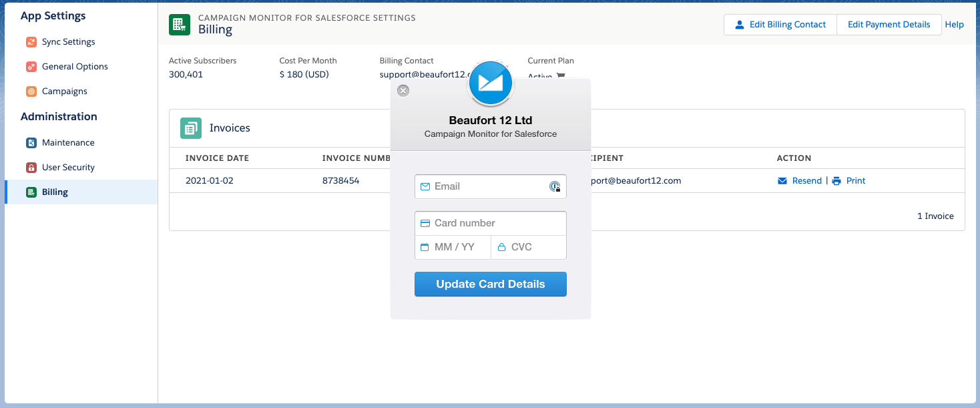Click the printer icon beside Print
Viewport: 980px width, 408px height.
pos(836,181)
